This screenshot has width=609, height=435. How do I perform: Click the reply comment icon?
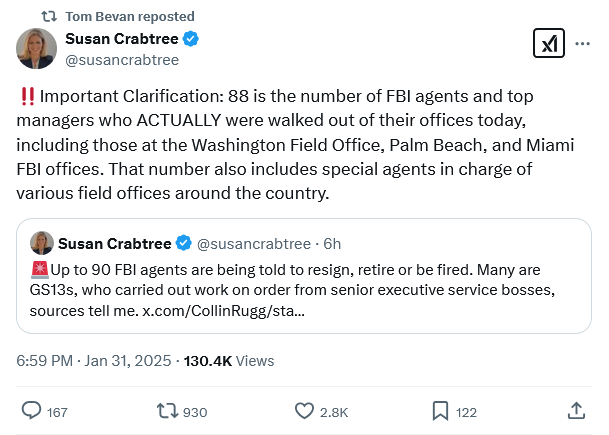click(x=31, y=410)
